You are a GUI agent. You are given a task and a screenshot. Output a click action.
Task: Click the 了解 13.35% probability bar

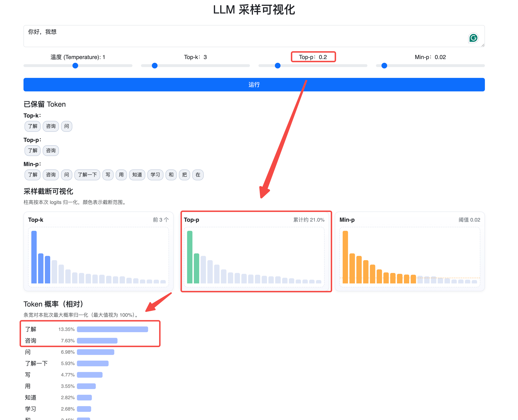click(112, 329)
